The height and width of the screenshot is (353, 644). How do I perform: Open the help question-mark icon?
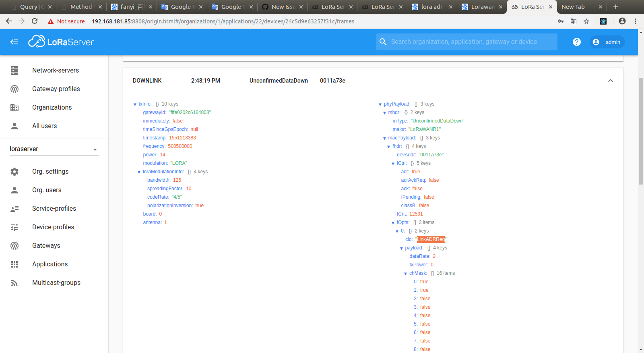tap(577, 42)
